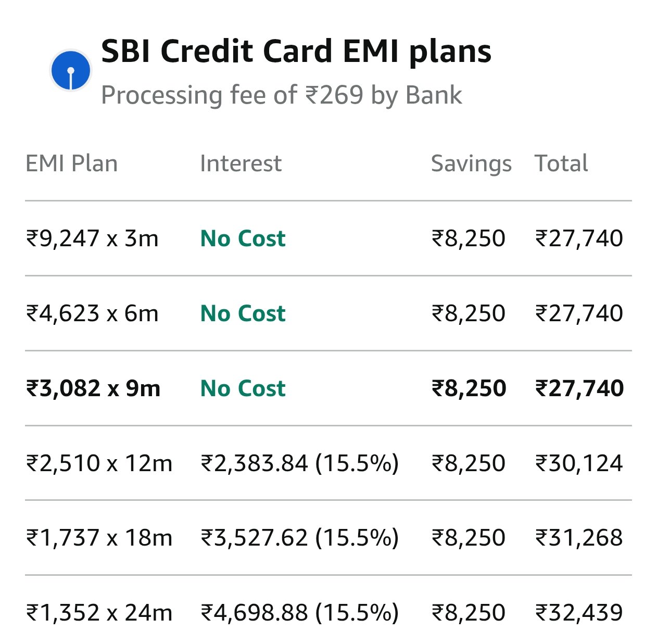This screenshot has width=657, height=644.
Task: Click the processing fee of ₹269 text
Action: [281, 95]
